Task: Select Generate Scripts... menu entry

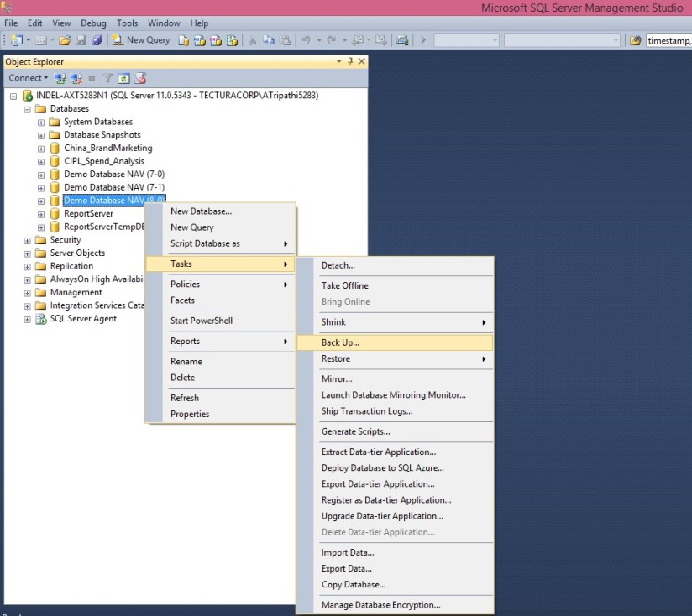Action: (x=355, y=432)
